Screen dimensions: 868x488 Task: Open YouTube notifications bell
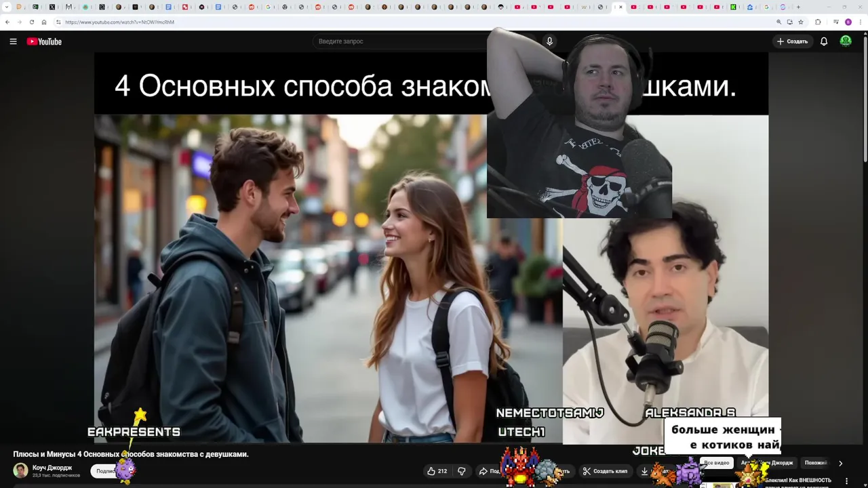(824, 41)
